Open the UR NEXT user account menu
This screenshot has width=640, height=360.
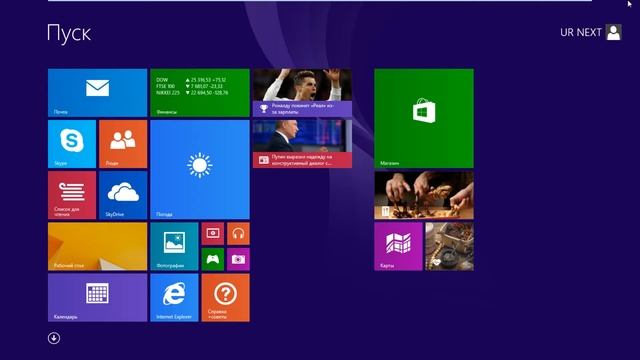[x=591, y=32]
